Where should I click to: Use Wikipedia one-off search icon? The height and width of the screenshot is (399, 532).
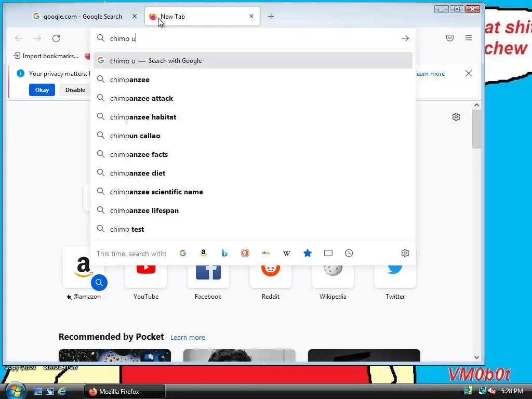click(x=287, y=253)
